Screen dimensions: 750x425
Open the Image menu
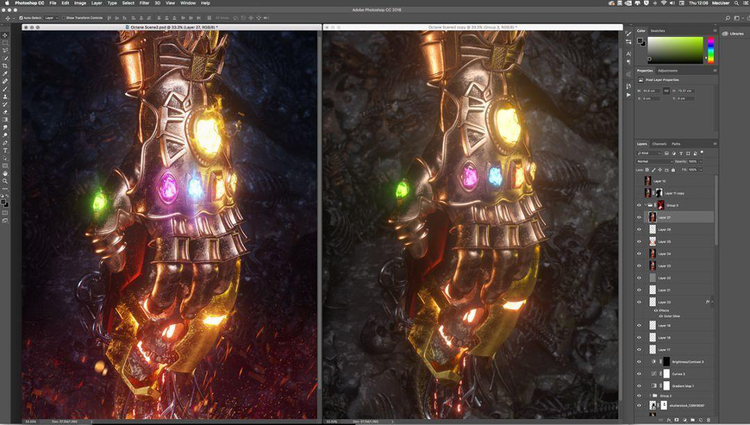[80, 3]
